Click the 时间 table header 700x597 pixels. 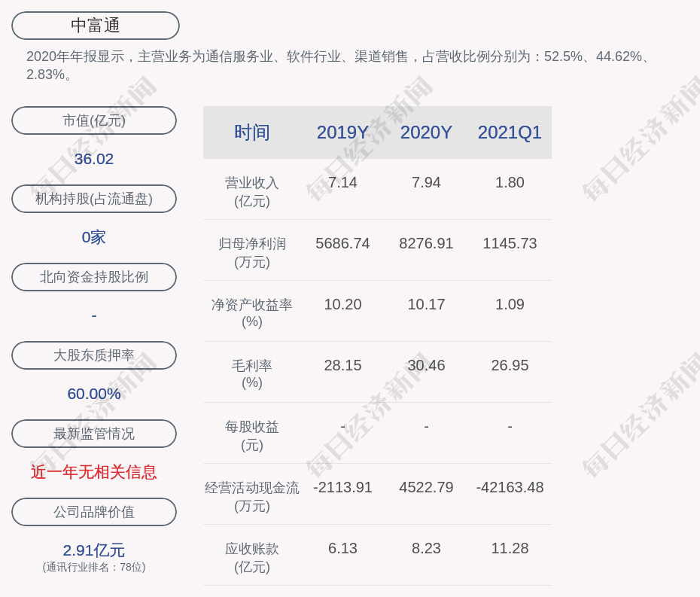(252, 132)
